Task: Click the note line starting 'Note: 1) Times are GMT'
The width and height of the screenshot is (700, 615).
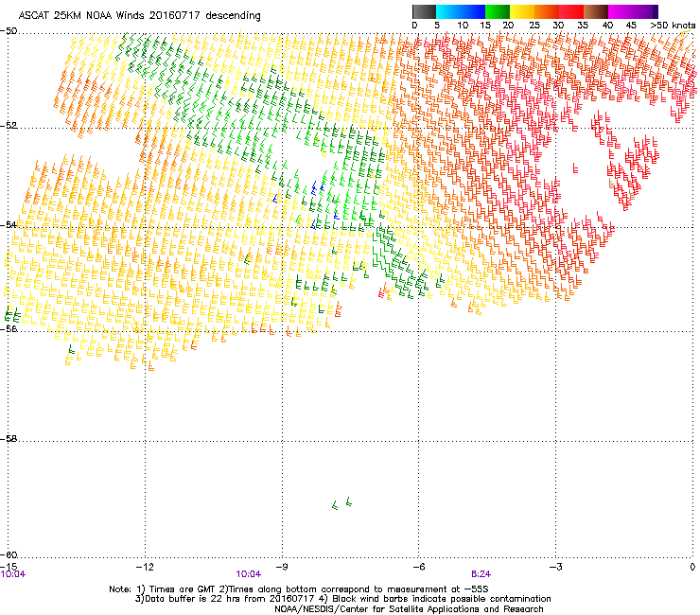Action: click(x=299, y=589)
